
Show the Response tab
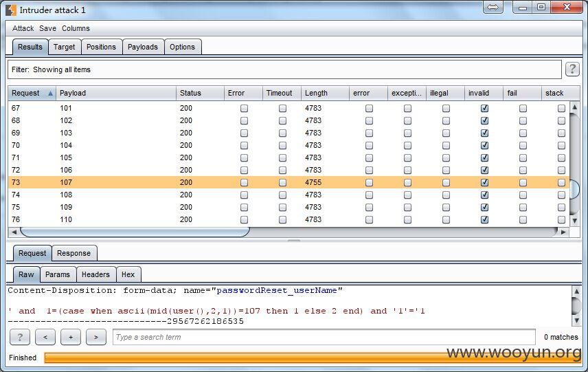pyautogui.click(x=74, y=253)
